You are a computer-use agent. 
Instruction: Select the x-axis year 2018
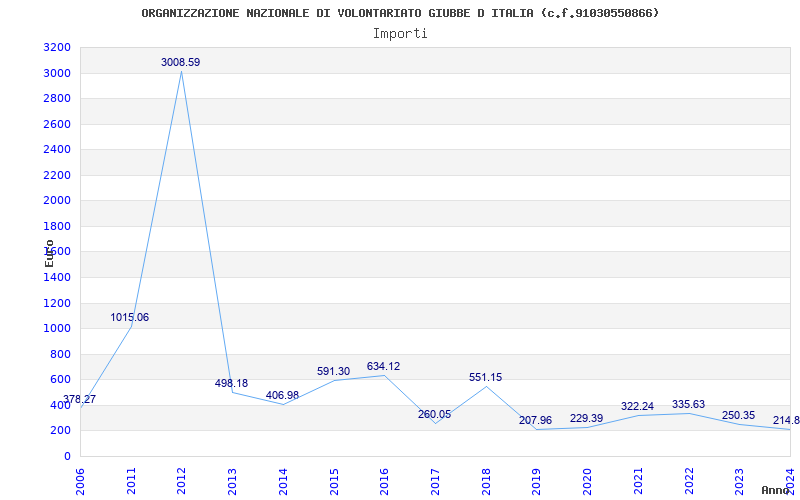tap(486, 481)
